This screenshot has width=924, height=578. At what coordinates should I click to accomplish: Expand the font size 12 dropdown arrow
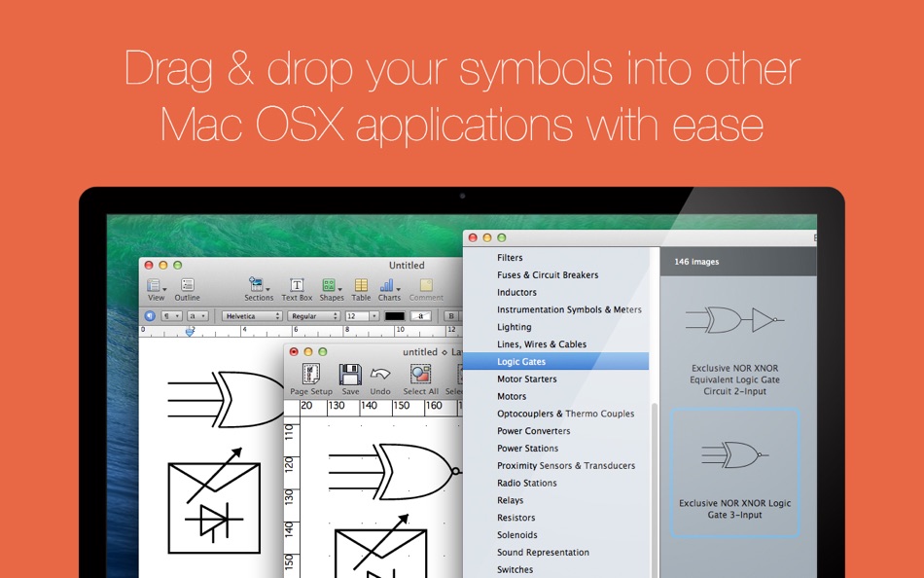(x=373, y=316)
